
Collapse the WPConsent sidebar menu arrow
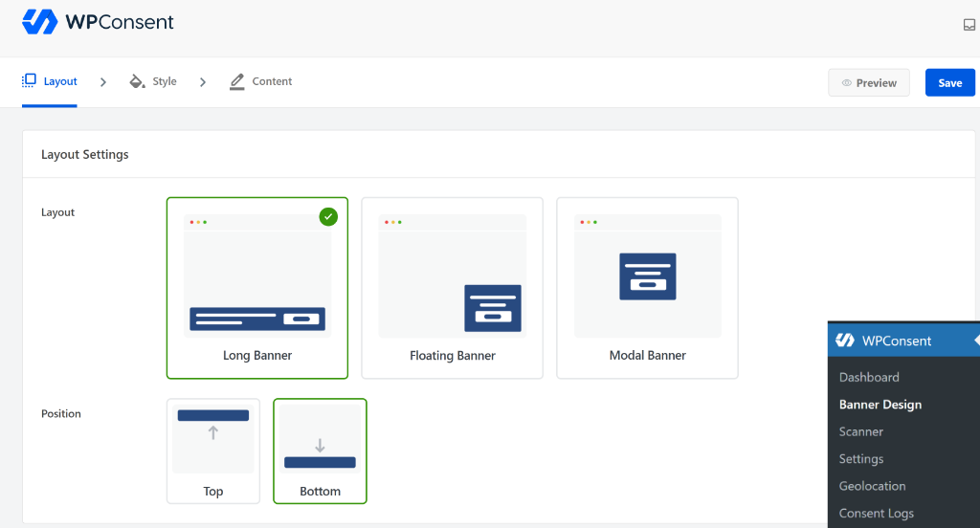click(x=976, y=340)
